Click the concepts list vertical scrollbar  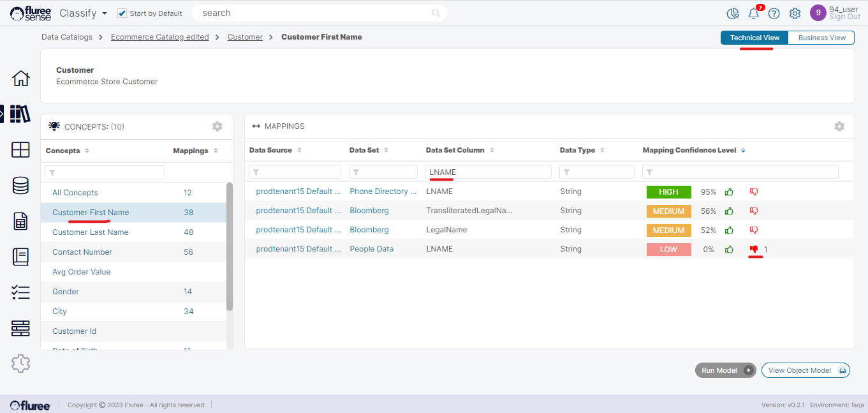230,246
